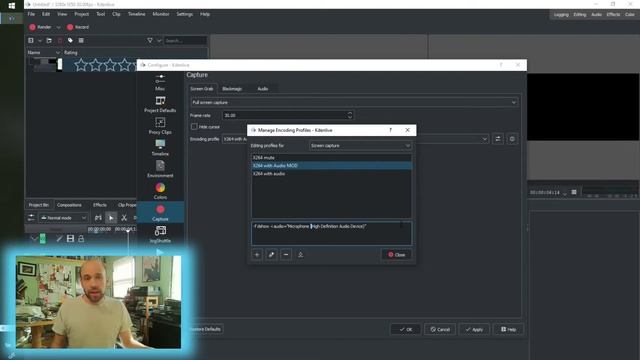Click the filter funnel icon in Project Bin
Screen dimensions: 640x360
(x=150, y=40)
